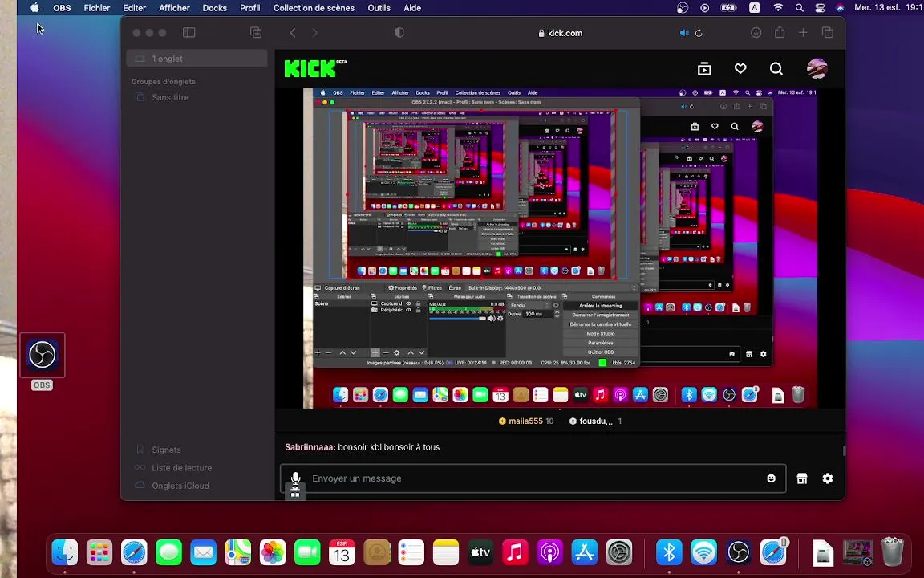Open OBS from the Dock
Viewport: 924px width, 578px height.
click(739, 552)
